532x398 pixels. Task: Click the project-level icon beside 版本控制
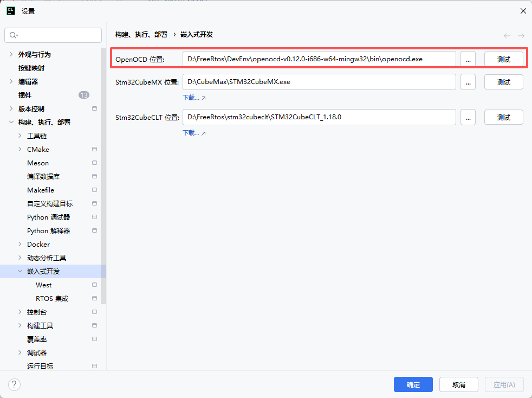click(x=95, y=108)
